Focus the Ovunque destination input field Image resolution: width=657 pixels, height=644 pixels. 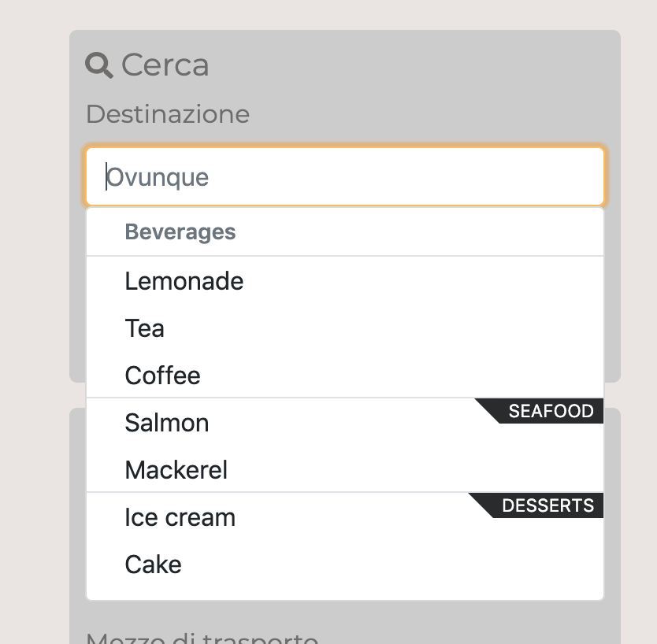pos(345,177)
